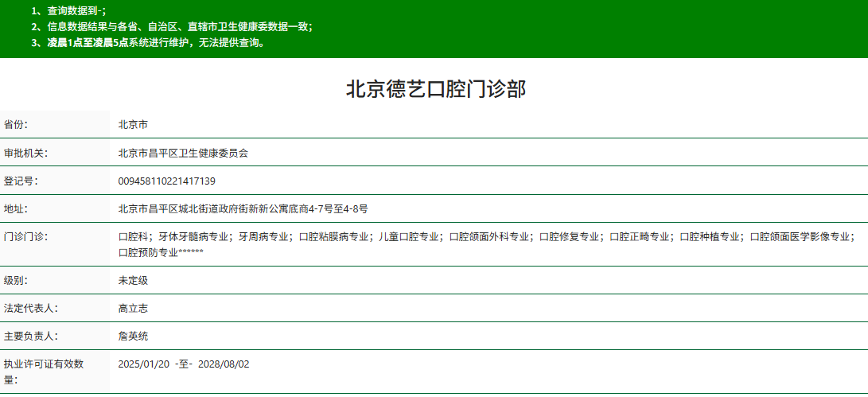Click the 地址 label

pyautogui.click(x=16, y=208)
